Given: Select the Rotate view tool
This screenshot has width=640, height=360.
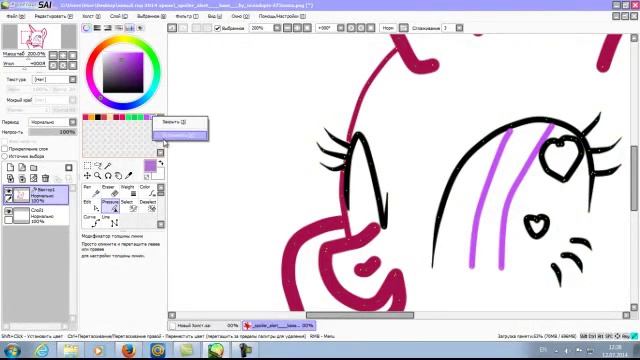Looking at the screenshot, I should tap(108, 176).
